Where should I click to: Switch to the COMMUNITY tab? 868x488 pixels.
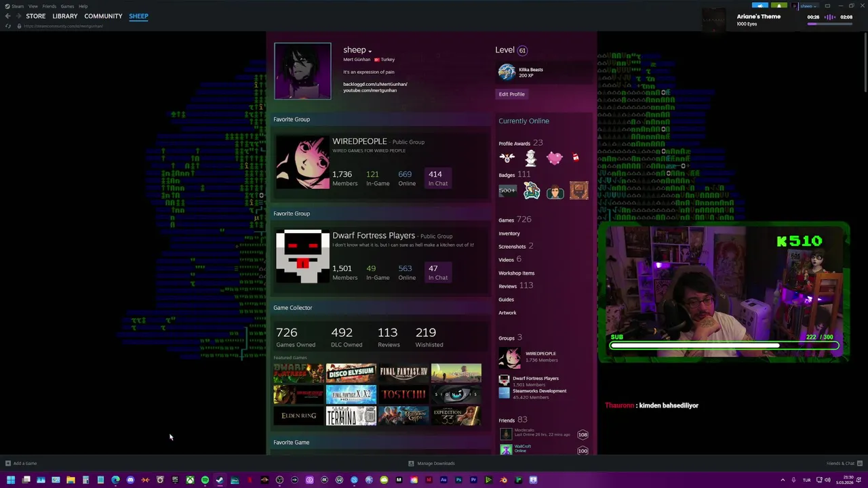[103, 16]
